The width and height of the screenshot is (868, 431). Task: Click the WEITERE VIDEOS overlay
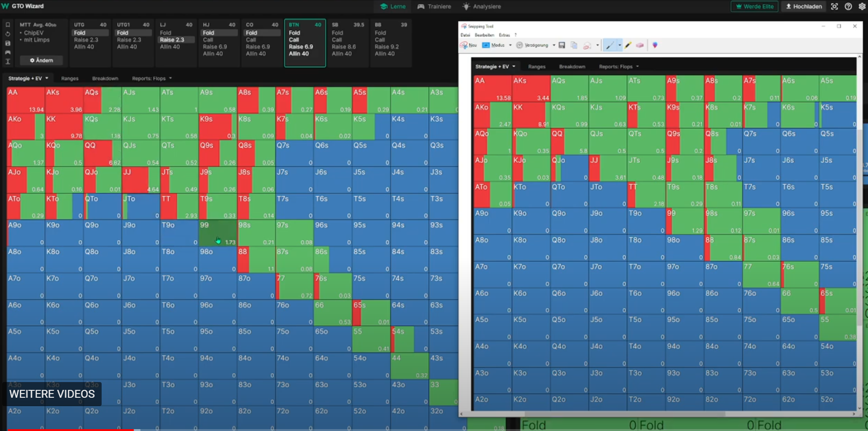pyautogui.click(x=52, y=394)
